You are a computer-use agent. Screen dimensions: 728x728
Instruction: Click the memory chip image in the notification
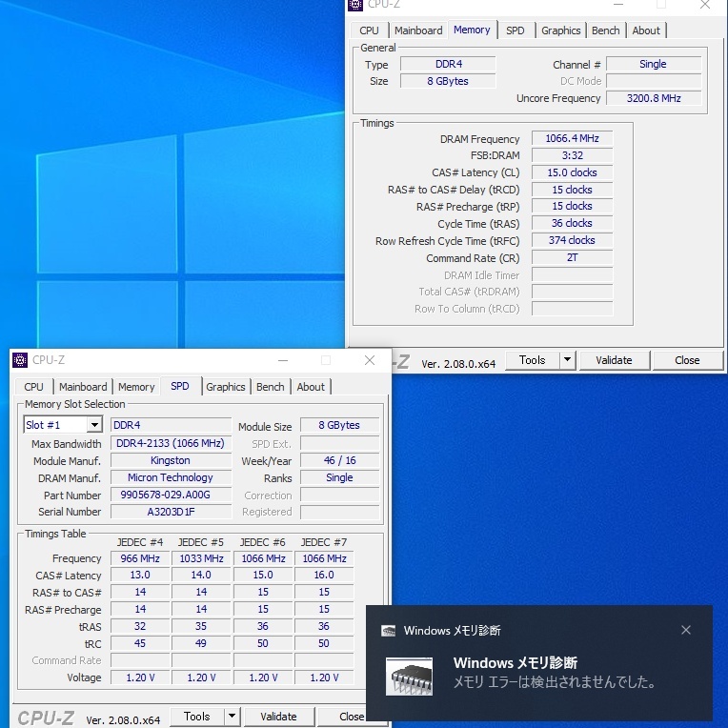click(x=410, y=674)
